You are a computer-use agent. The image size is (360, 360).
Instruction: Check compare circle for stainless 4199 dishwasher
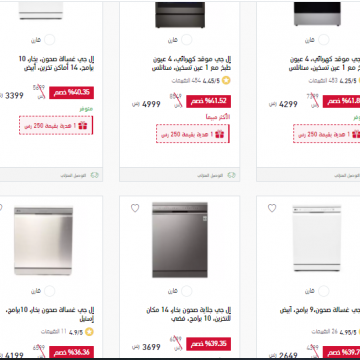[x=49, y=291]
